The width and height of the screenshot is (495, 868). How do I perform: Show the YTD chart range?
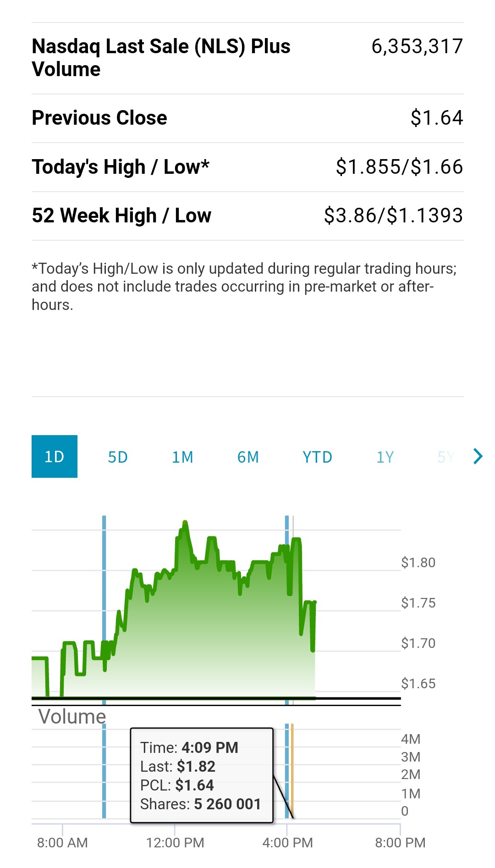click(317, 457)
